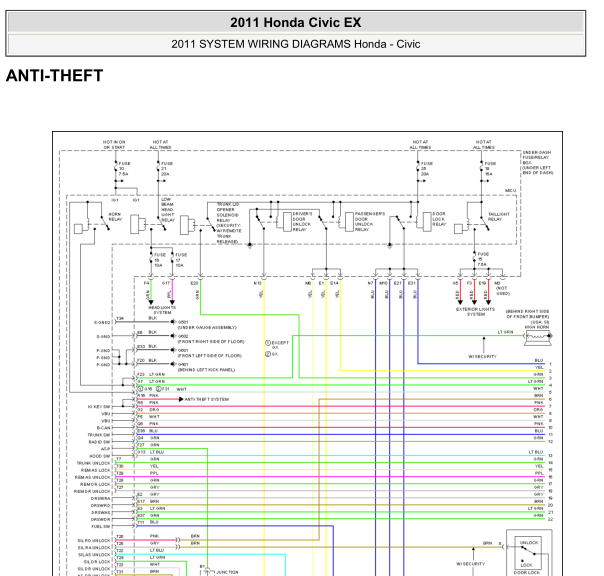Click the G2 ORG wire label
The width and height of the screenshot is (604, 576).
click(148, 410)
